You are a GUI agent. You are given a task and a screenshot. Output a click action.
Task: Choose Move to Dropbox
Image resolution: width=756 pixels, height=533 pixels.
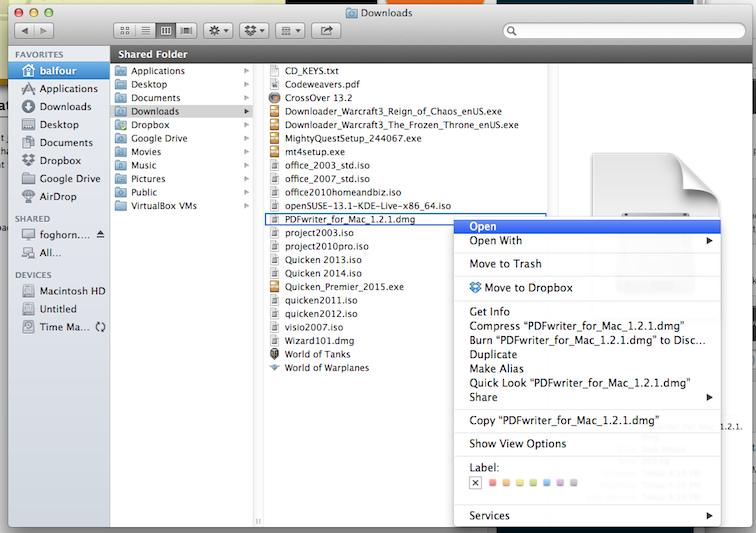coord(587,288)
